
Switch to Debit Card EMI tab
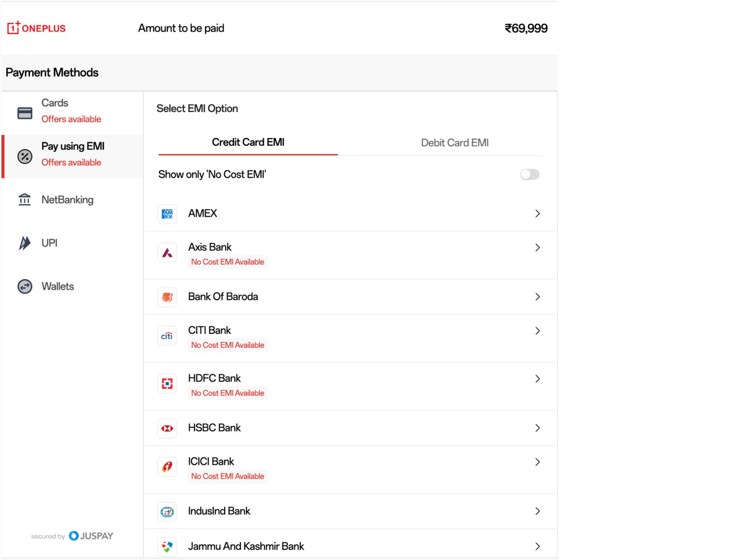point(454,143)
